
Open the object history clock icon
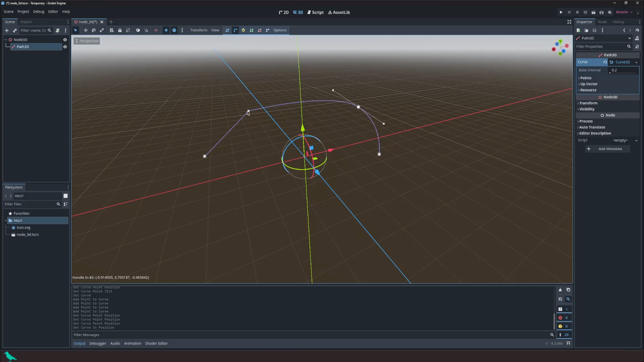click(637, 30)
